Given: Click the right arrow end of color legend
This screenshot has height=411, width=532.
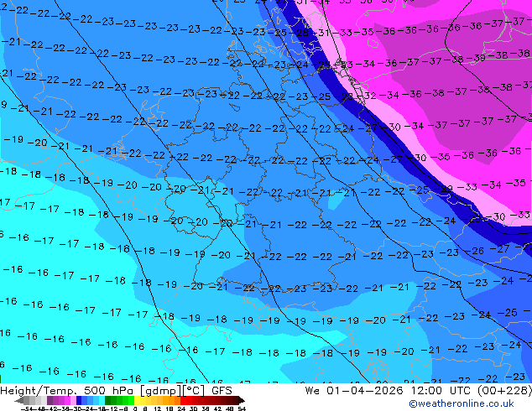Looking at the screenshot, I should pos(242,400).
